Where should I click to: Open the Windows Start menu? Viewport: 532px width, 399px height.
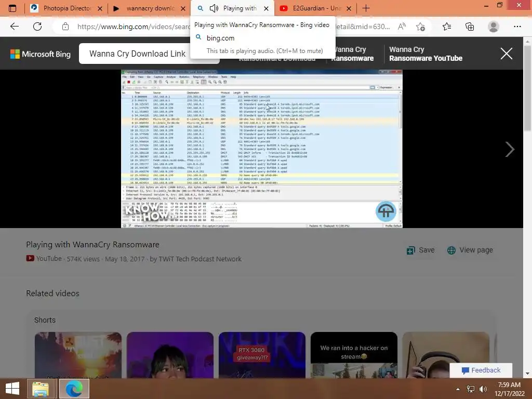tap(12, 389)
